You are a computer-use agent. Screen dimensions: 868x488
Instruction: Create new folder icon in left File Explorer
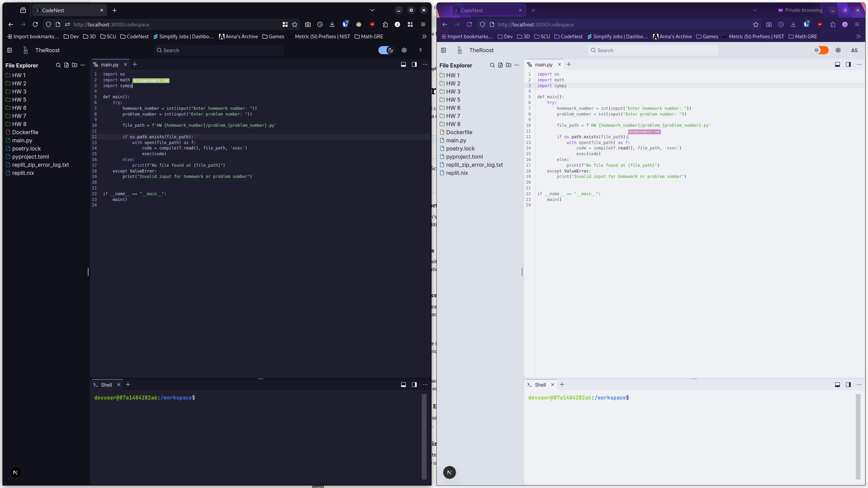(75, 65)
